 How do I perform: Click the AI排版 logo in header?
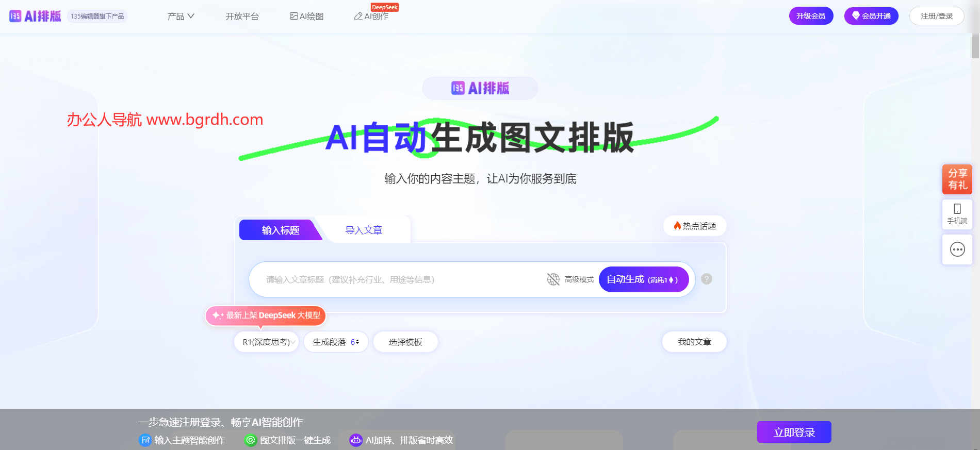click(35, 16)
